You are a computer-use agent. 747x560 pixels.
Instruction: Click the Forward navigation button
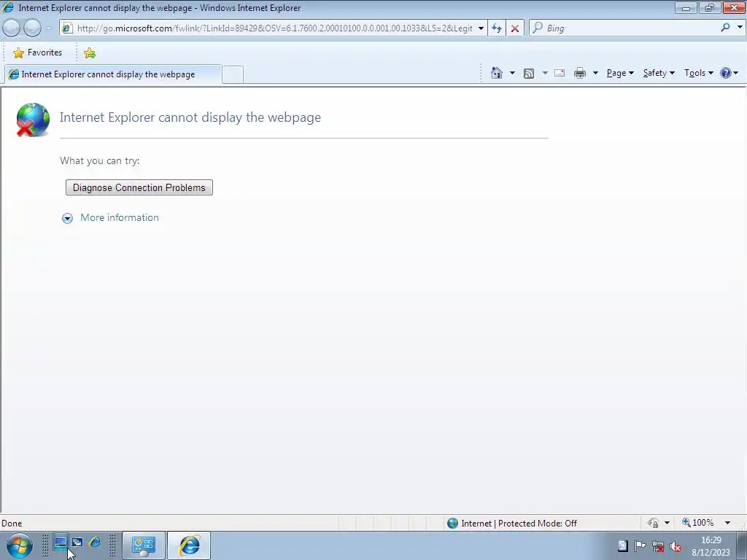[x=32, y=28]
